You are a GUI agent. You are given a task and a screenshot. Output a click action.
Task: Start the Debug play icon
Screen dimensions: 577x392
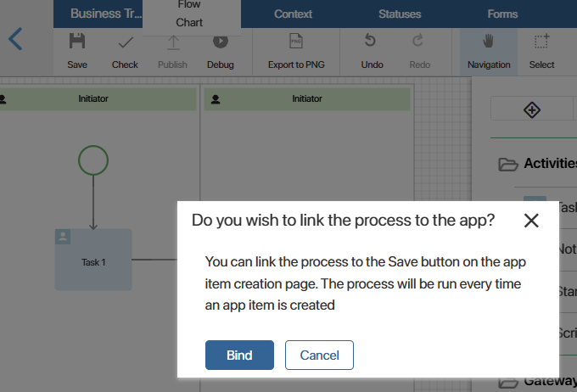point(220,42)
